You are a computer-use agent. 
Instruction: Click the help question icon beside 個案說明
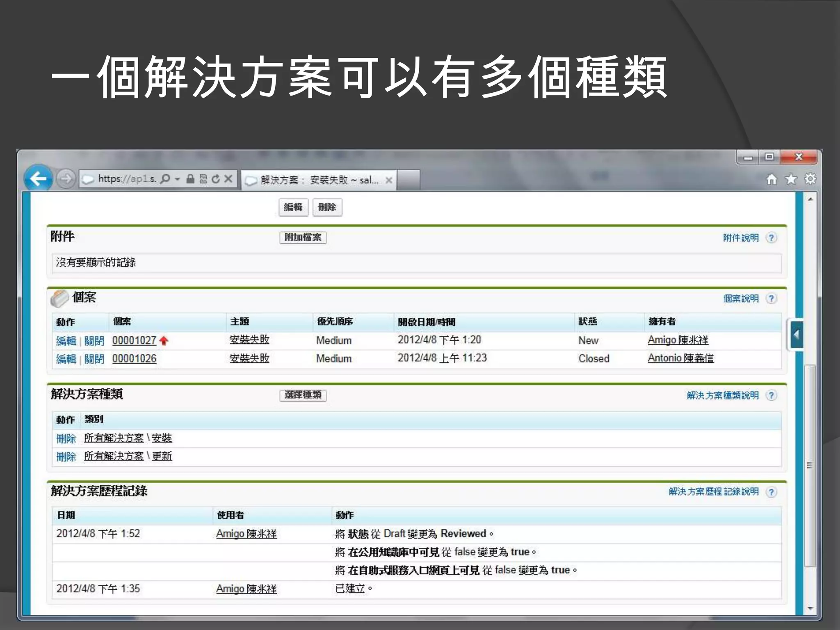tap(772, 299)
